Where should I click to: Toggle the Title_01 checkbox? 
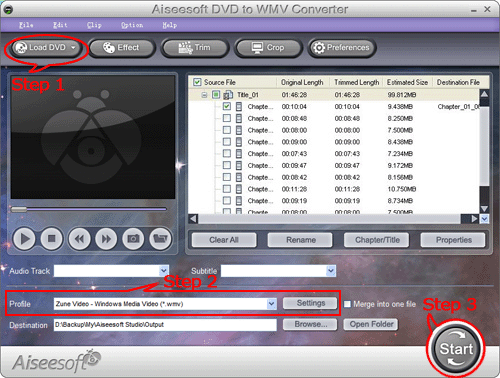coord(216,95)
